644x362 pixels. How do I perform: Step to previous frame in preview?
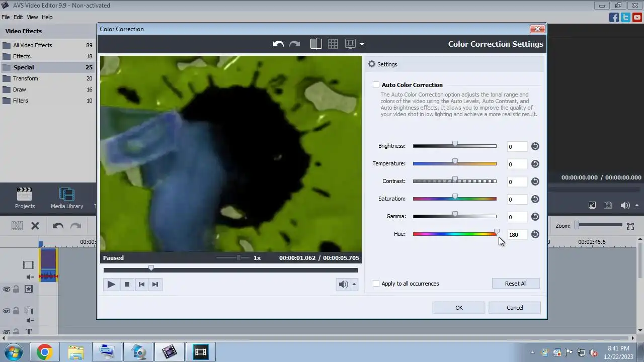pos(141,284)
